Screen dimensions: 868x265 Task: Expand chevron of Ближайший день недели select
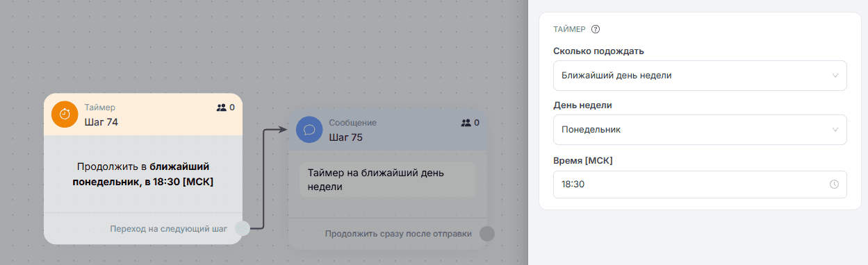click(835, 76)
